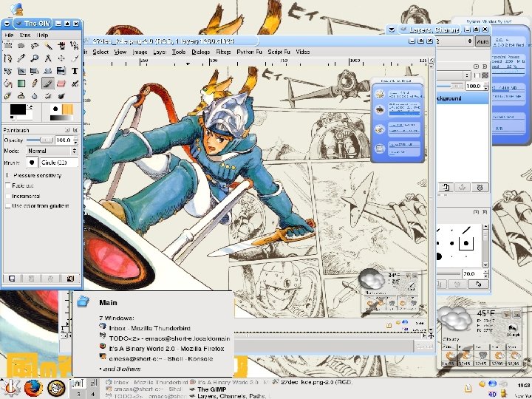Toggle Pressure sensitivity expander in Paintbrush options

click(8, 175)
